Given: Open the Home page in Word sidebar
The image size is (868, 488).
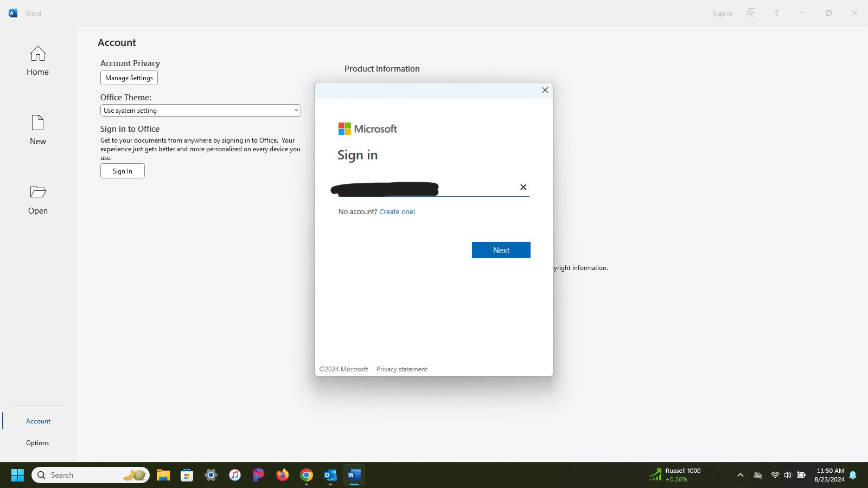Looking at the screenshot, I should (x=37, y=61).
